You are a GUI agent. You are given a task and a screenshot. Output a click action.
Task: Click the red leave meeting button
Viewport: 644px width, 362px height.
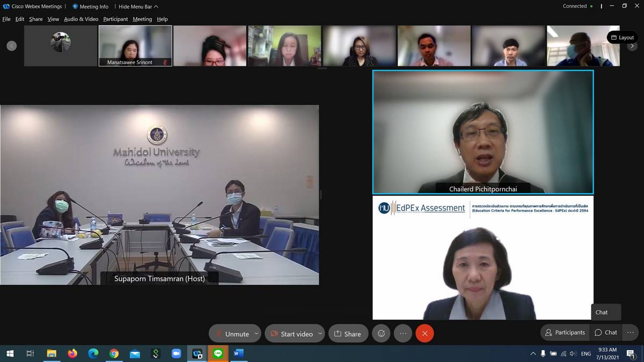point(425,334)
